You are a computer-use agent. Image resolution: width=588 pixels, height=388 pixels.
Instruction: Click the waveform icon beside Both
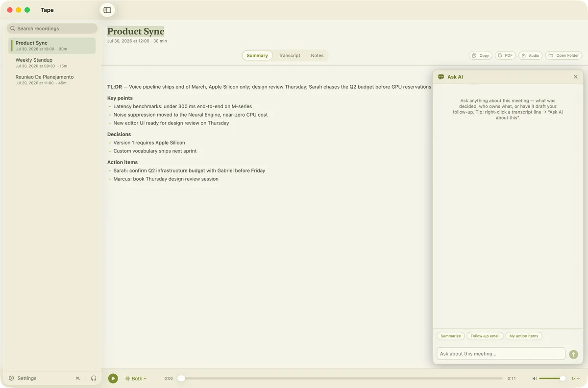[x=127, y=378]
